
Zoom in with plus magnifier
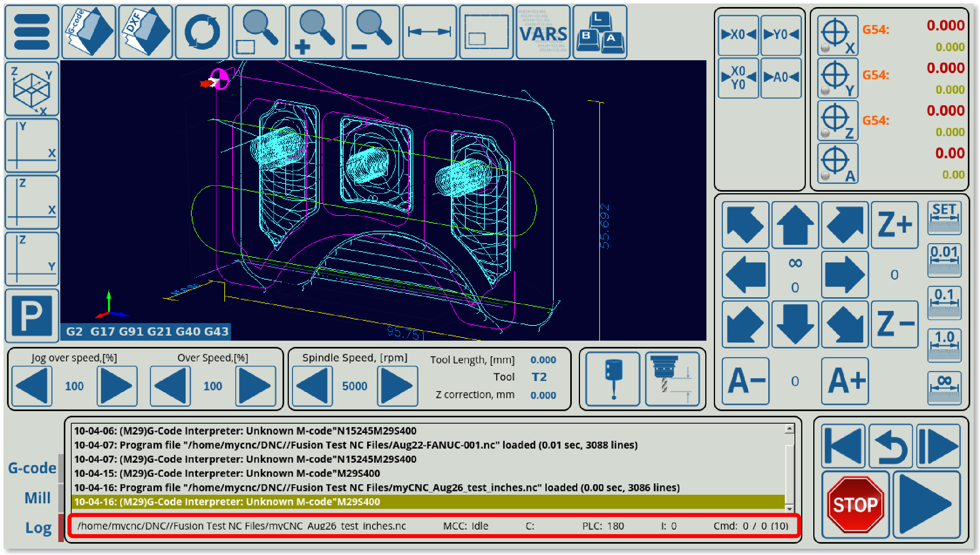(x=315, y=32)
